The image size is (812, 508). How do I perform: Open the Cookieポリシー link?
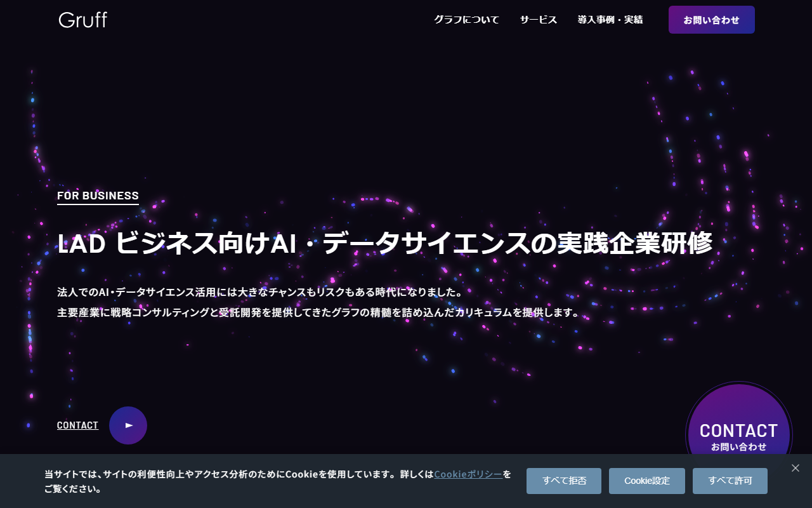(468, 474)
